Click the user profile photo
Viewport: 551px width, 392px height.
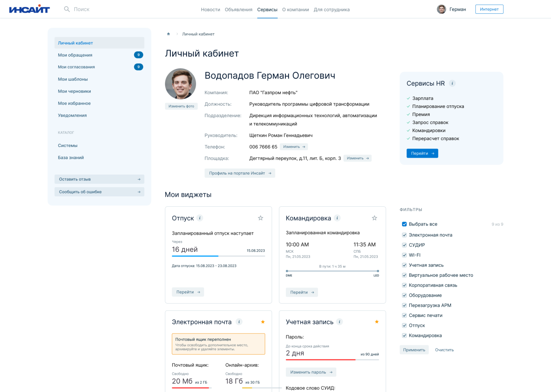click(x=181, y=84)
